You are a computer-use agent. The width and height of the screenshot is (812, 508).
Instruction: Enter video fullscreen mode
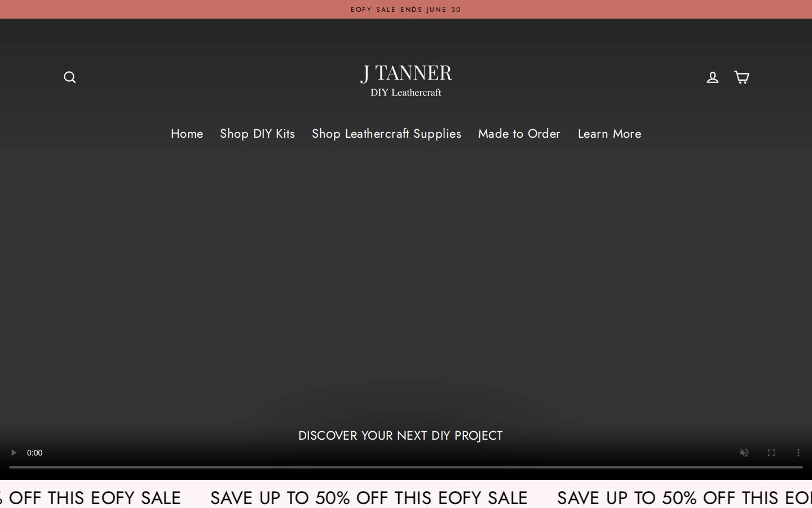pos(771,453)
